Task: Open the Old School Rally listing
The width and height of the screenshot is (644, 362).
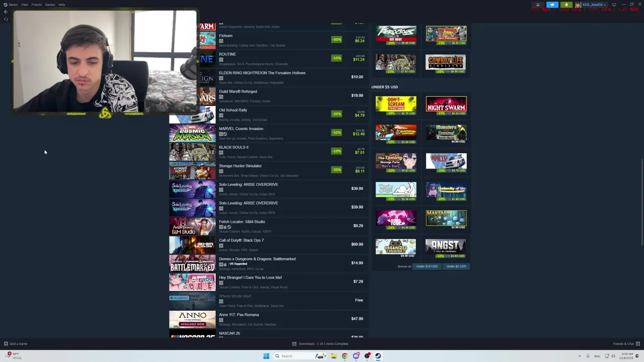Action: click(268, 114)
